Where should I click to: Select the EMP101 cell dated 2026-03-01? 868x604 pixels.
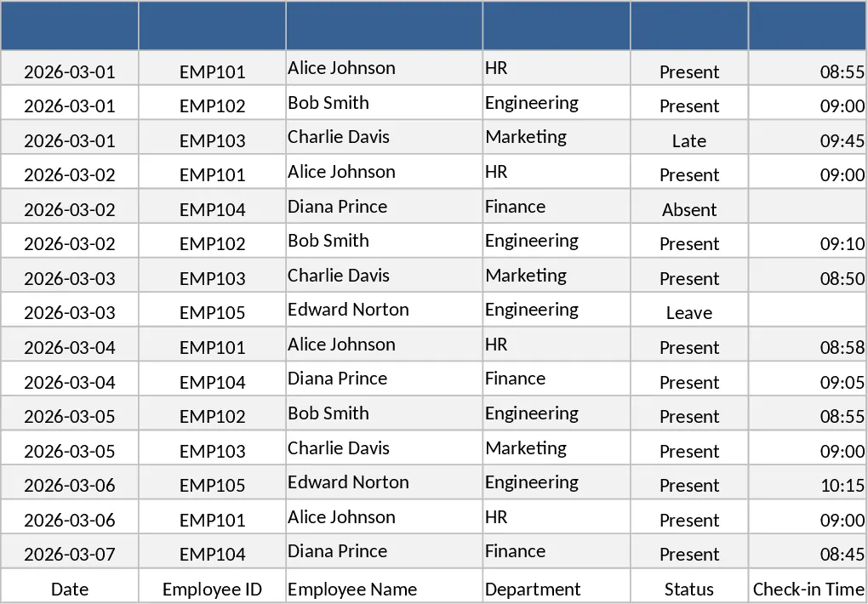point(212,68)
